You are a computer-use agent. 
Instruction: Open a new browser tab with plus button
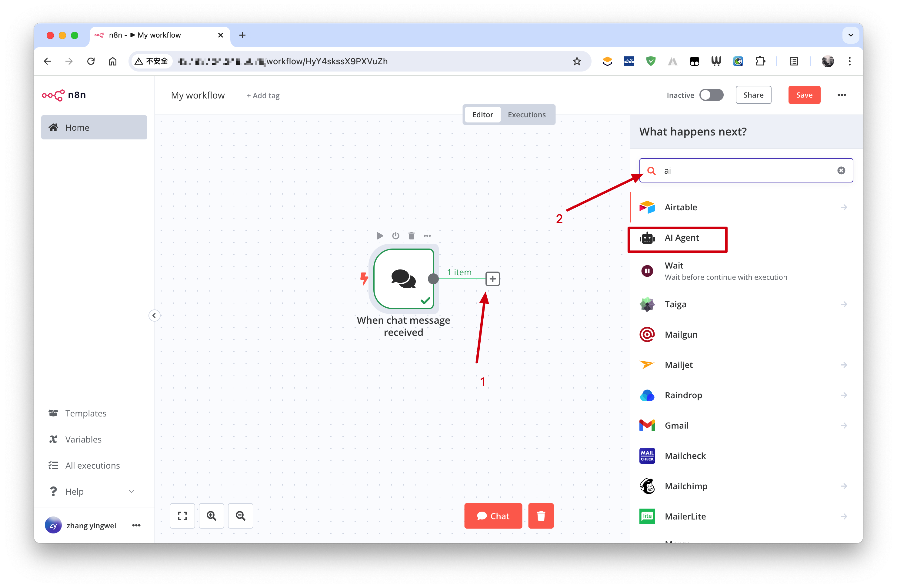(242, 35)
